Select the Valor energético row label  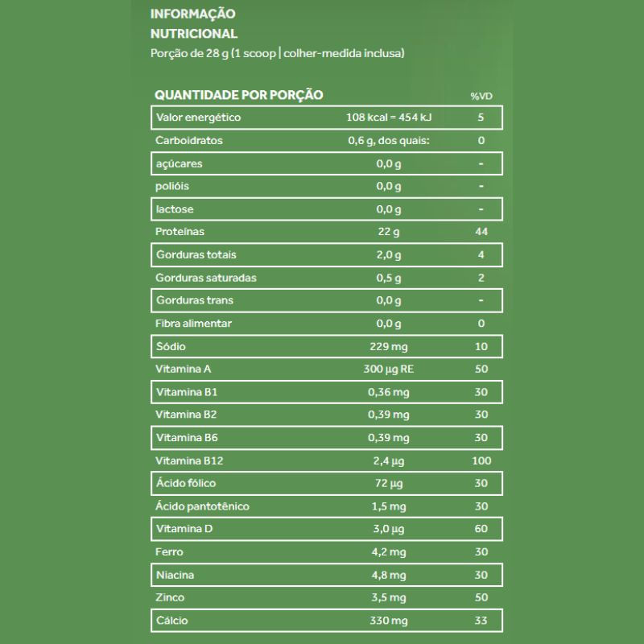point(187,118)
